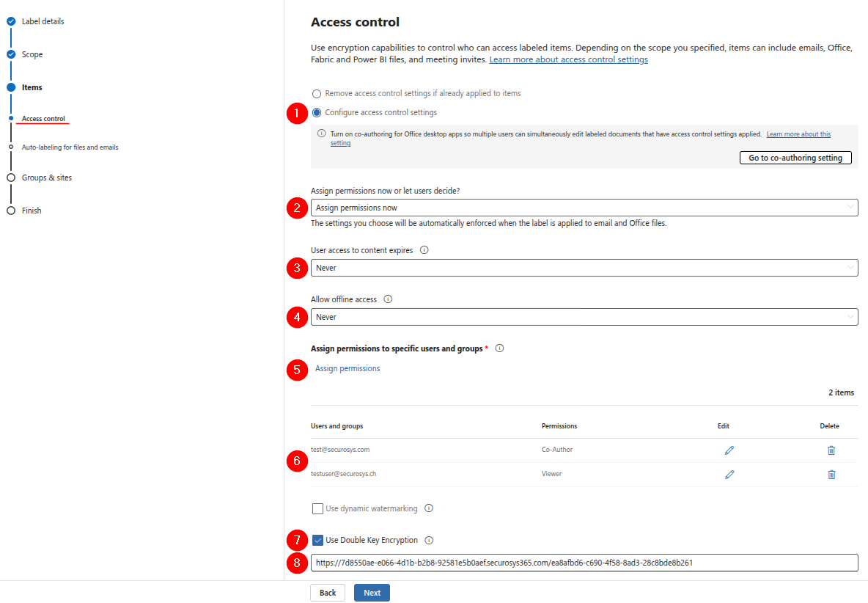868x603 pixels.
Task: Open Auto-labeling for files and emails step
Action: tap(70, 147)
